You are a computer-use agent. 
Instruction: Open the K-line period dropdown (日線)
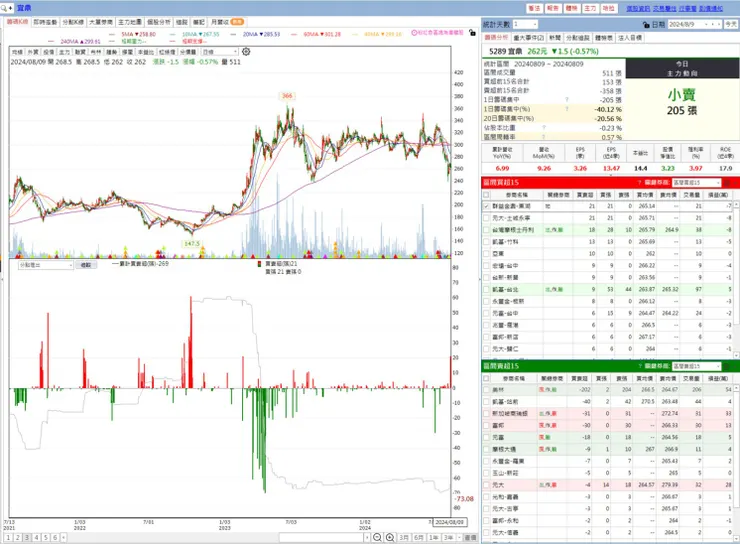220,51
